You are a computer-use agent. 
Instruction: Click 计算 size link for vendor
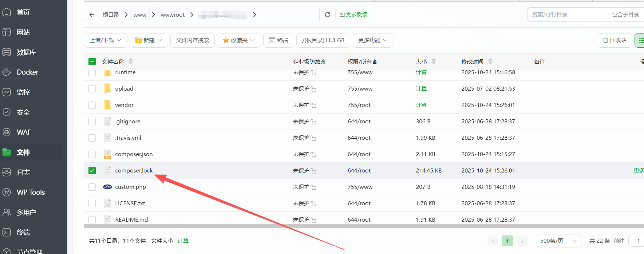click(421, 105)
